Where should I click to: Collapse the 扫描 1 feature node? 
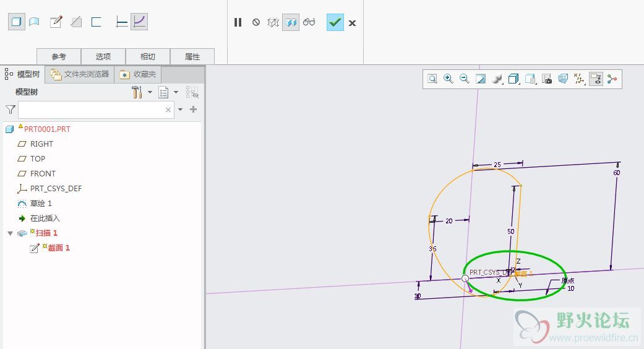pos(11,233)
